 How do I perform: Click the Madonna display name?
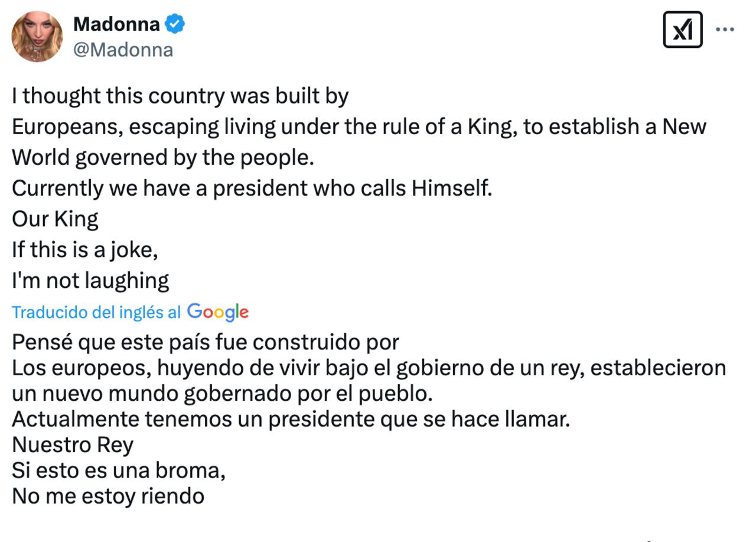tap(116, 24)
